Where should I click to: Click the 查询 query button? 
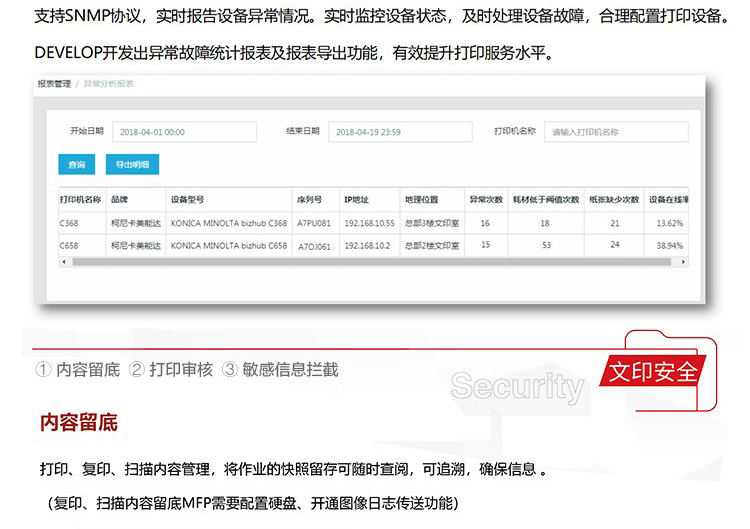(77, 165)
